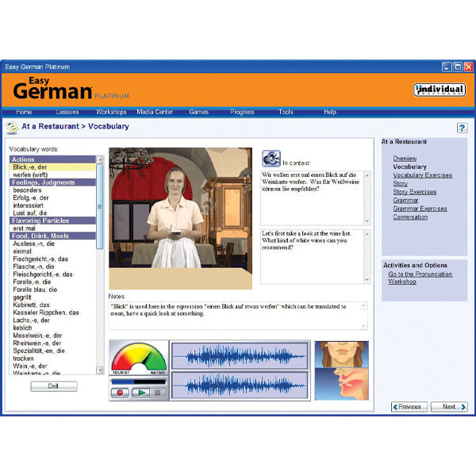Play the pronunciation with green play button
This screenshot has height=476, width=476.
click(141, 393)
